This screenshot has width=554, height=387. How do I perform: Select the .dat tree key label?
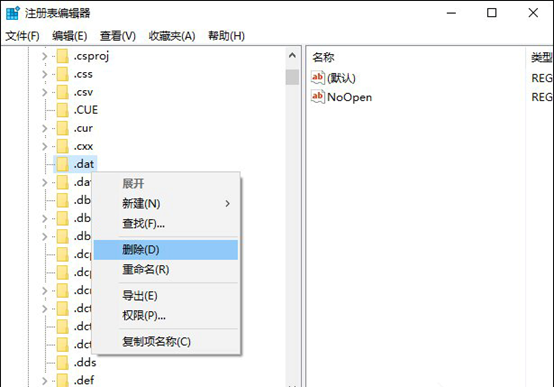click(x=84, y=164)
